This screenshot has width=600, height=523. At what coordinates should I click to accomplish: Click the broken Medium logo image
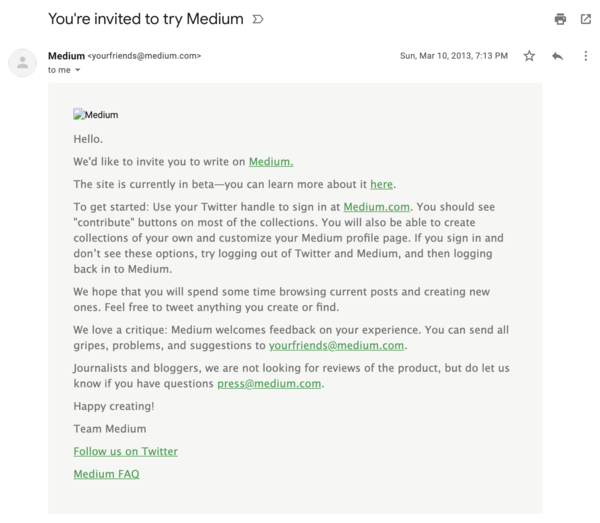pyautogui.click(x=96, y=115)
